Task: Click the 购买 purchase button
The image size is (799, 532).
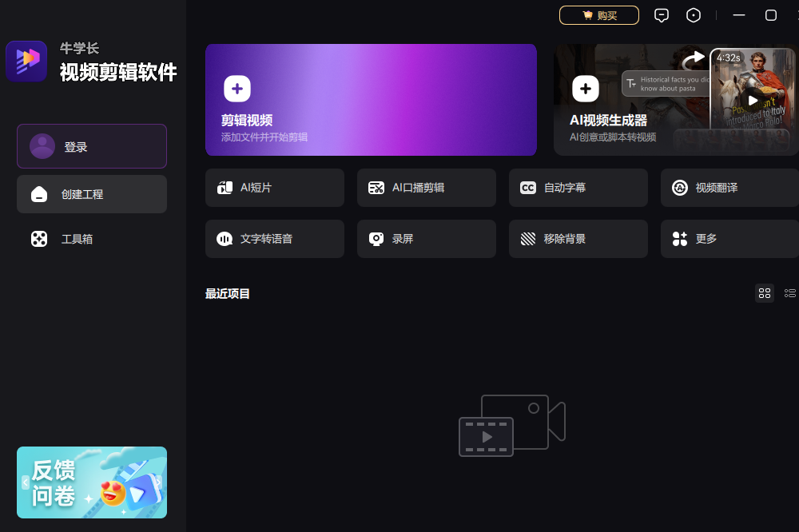Action: [x=598, y=15]
